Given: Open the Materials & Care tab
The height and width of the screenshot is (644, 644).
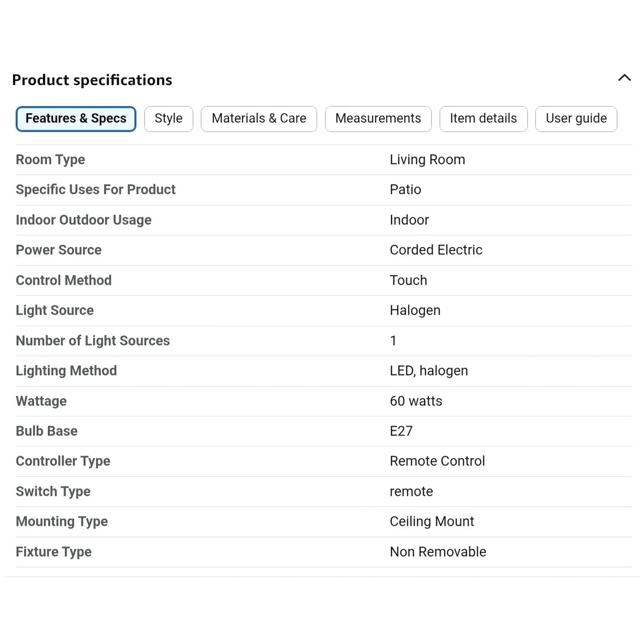Looking at the screenshot, I should click(x=259, y=119).
